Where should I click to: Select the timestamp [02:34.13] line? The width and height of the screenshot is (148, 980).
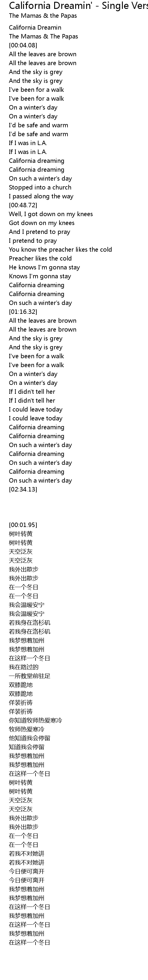pos(23,489)
